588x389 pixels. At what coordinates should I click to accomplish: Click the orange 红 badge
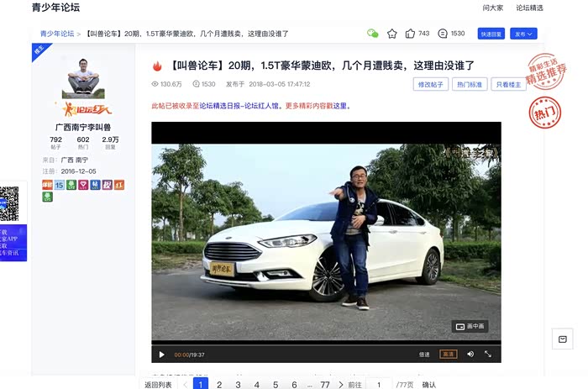[119, 185]
